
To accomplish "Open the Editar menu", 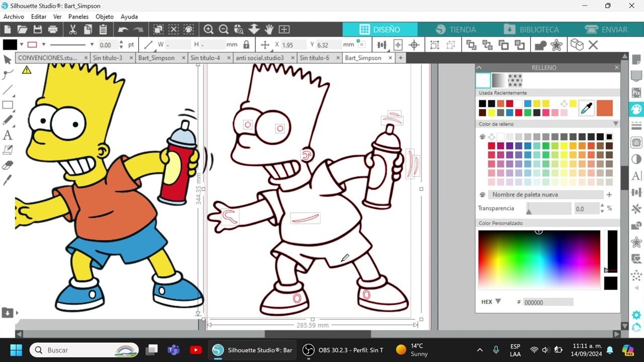I will click(x=39, y=17).
